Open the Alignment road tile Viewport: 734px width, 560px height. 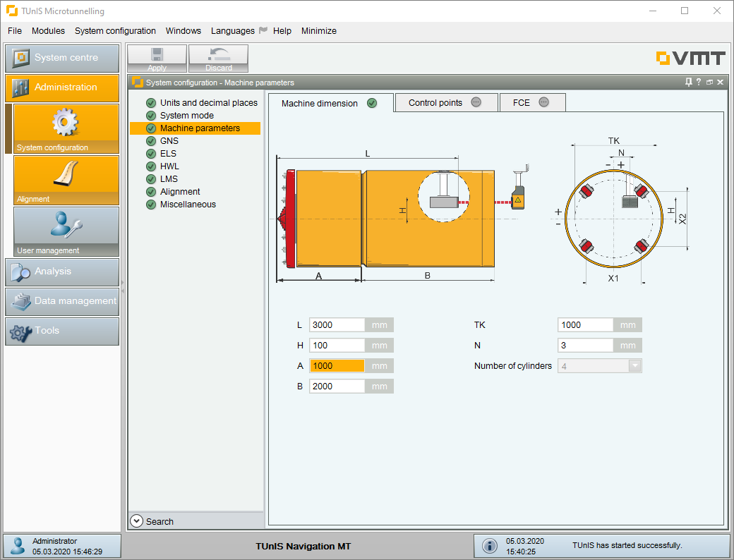click(x=66, y=180)
